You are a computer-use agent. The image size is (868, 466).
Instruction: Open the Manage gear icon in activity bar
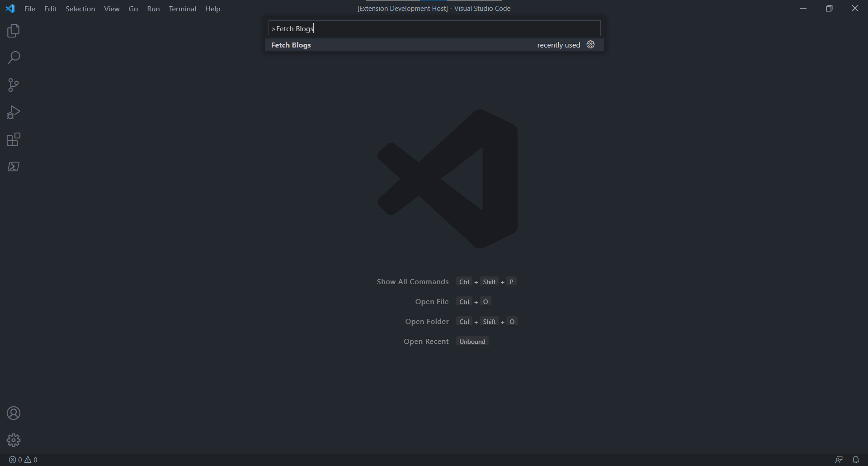click(x=14, y=440)
